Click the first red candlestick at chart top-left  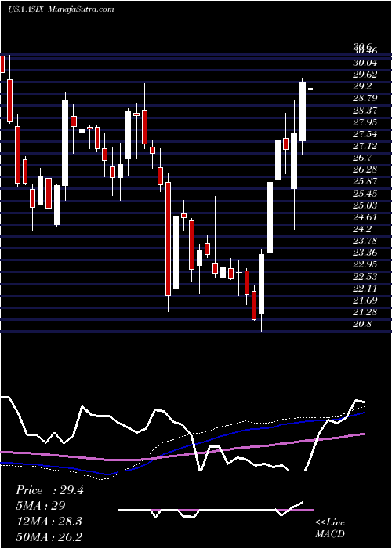2,64
